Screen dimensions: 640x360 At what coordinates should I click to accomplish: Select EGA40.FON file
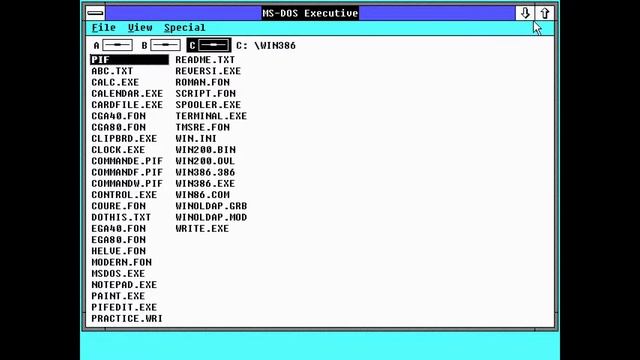[118, 229]
